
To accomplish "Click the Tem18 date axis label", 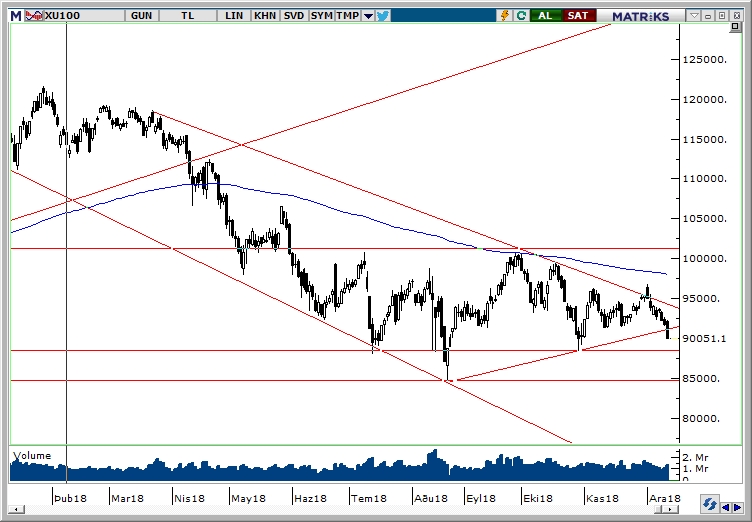I will point(369,498).
